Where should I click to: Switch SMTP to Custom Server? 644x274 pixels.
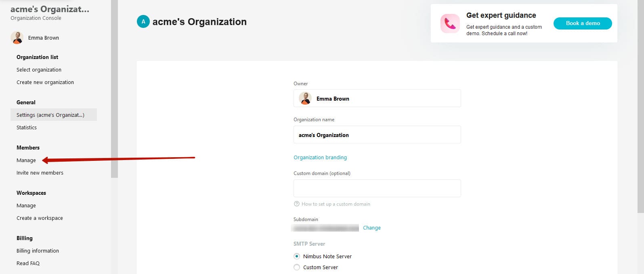click(297, 267)
